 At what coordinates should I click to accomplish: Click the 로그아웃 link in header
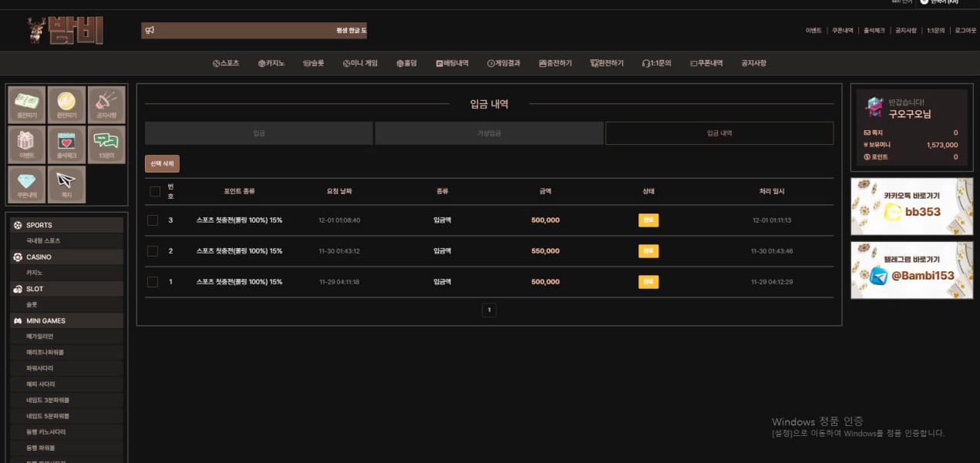coord(965,31)
